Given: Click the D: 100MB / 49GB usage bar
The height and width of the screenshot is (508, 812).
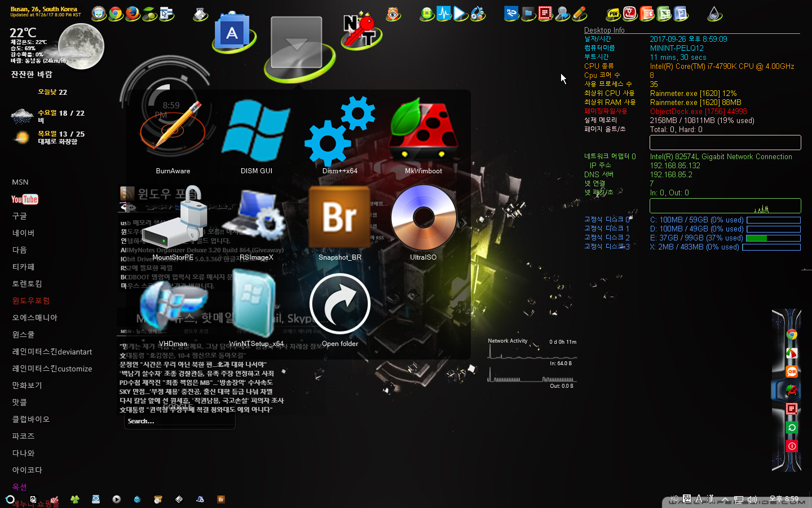Looking at the screenshot, I should pyautogui.click(x=773, y=229).
